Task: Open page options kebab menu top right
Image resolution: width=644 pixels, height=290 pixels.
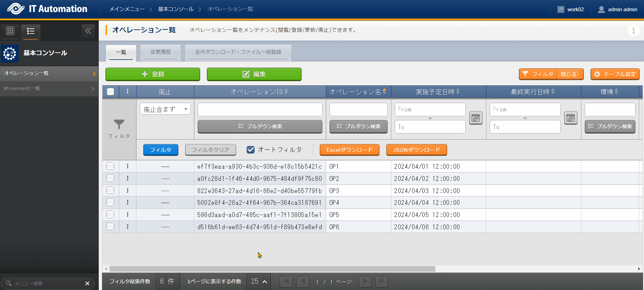Action: [633, 31]
